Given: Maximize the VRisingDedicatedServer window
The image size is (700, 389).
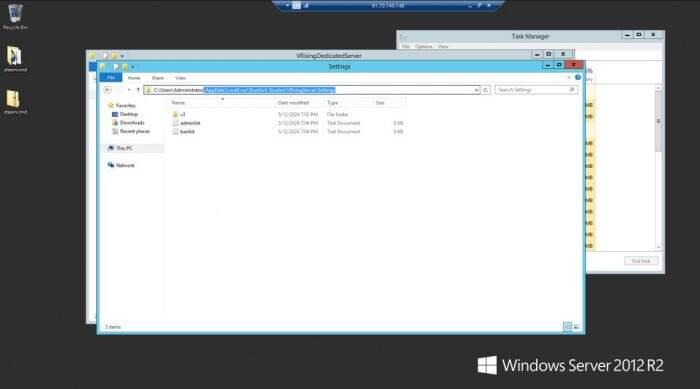Looking at the screenshot, I should pos(549,54).
